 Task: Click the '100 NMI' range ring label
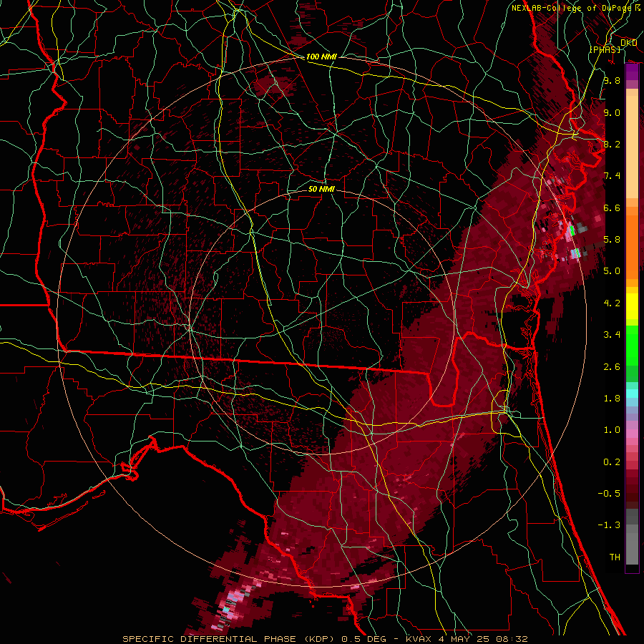(x=321, y=57)
